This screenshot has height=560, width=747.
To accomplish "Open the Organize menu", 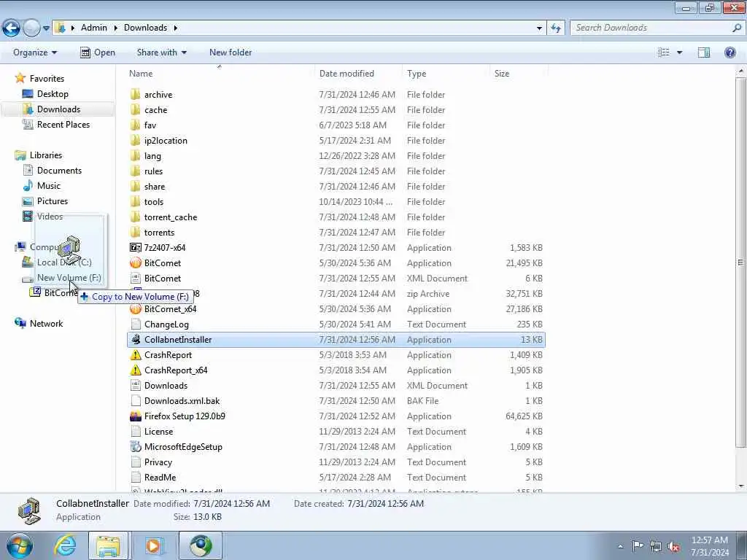I will [x=35, y=52].
